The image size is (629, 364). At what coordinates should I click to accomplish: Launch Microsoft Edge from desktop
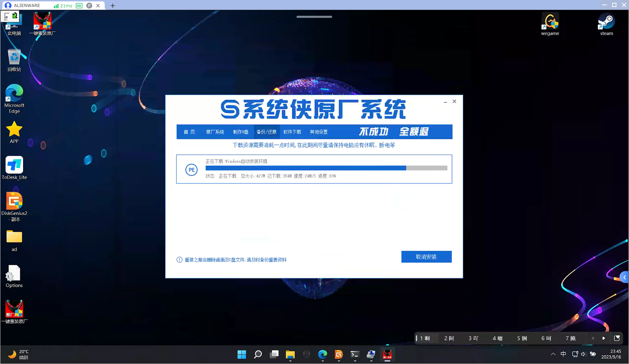tap(14, 99)
